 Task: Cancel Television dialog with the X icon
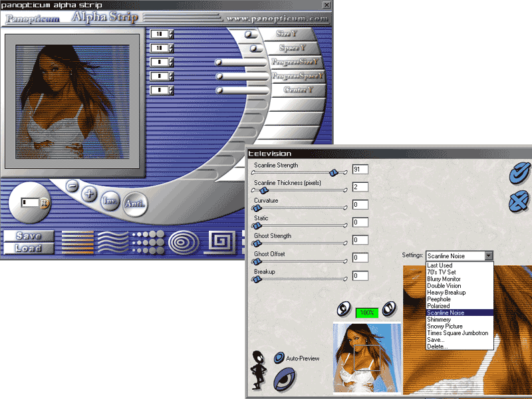pos(519,201)
